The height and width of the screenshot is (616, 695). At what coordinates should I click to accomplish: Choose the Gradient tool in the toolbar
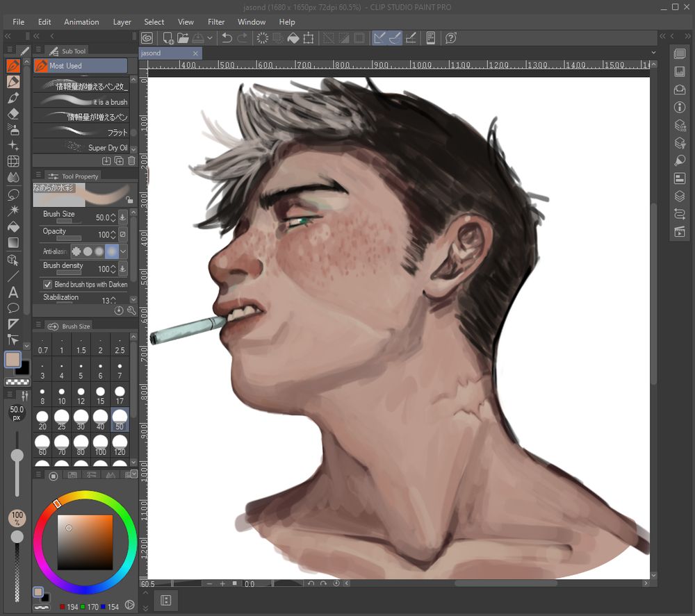(x=13, y=243)
